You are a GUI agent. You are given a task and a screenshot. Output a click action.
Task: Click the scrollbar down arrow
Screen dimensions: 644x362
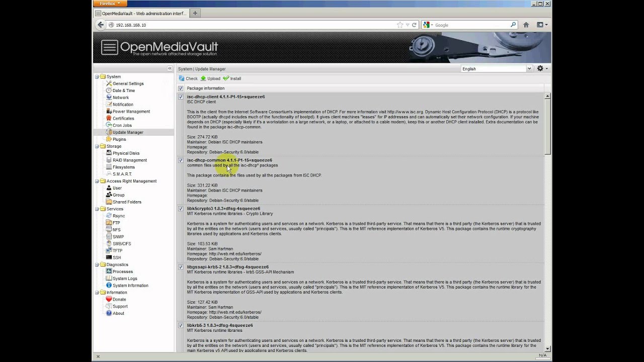pyautogui.click(x=547, y=348)
